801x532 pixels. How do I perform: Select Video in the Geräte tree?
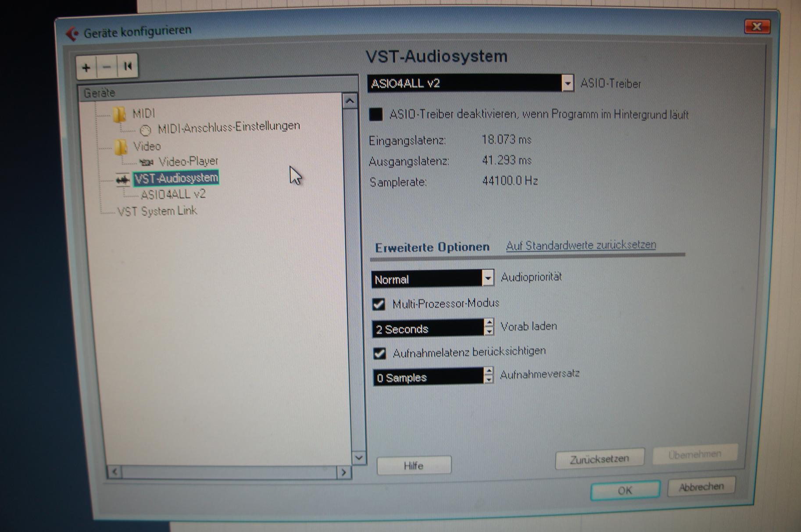tap(147, 146)
